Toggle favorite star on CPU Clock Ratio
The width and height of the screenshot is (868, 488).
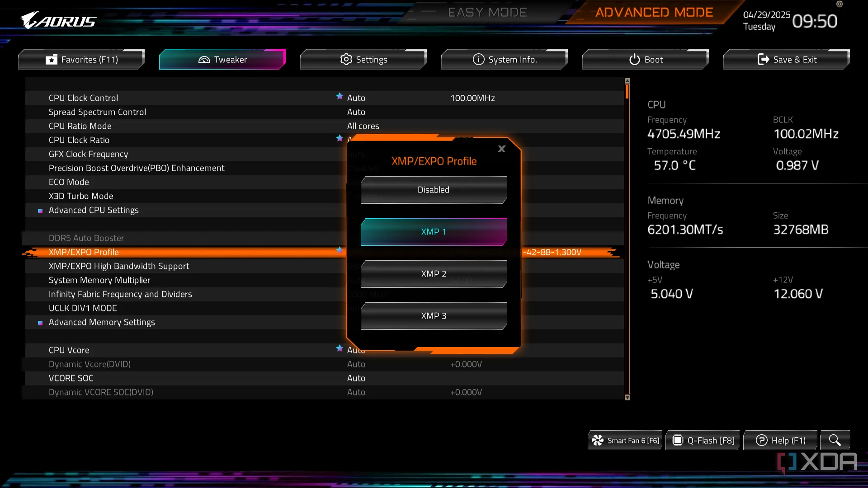340,138
